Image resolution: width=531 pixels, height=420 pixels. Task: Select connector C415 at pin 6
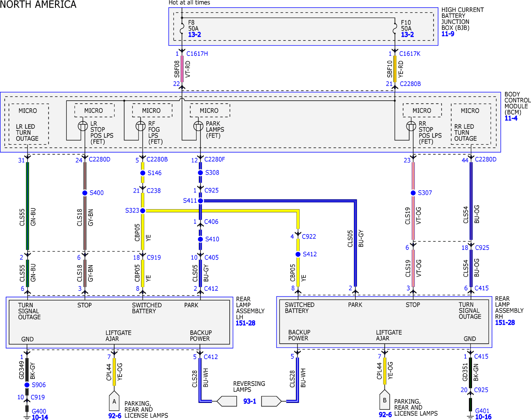[x=482, y=288]
